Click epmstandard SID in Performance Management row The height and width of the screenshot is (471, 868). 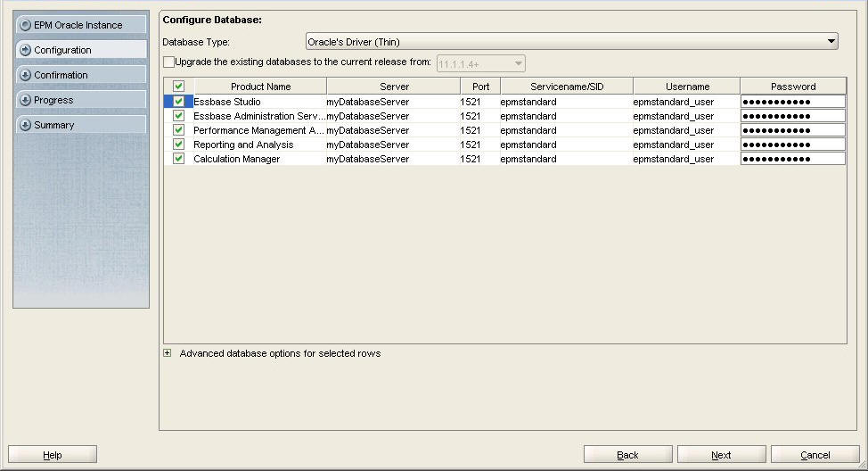coord(566,130)
